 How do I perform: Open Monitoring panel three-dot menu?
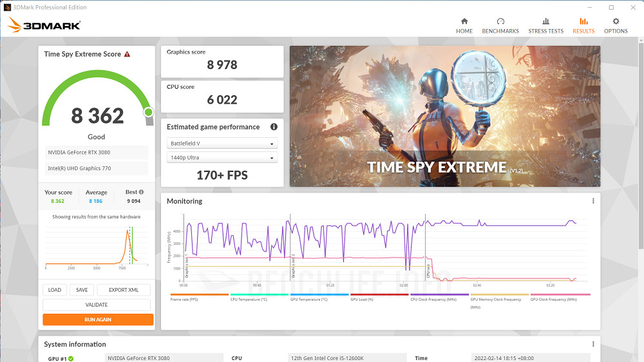click(593, 201)
